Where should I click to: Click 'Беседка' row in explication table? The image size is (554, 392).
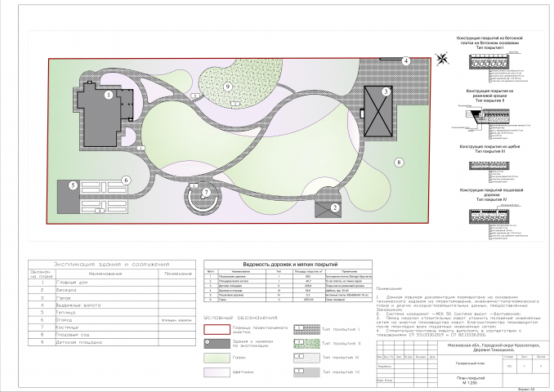coord(112,290)
